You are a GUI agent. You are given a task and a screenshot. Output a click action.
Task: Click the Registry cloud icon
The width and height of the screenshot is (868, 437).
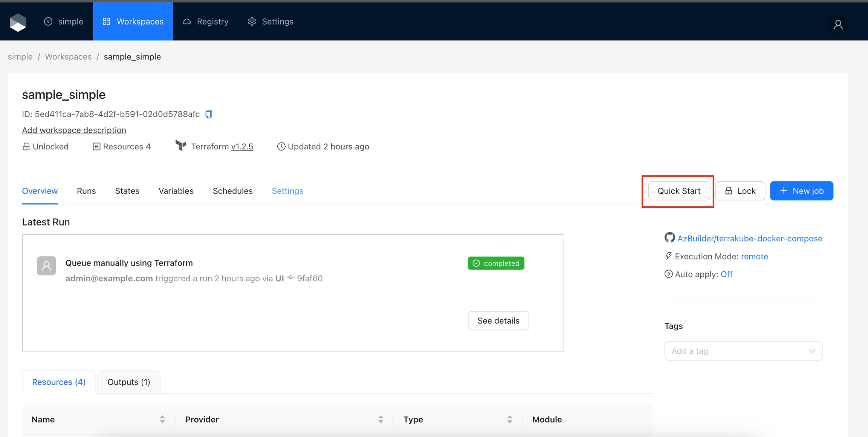point(187,21)
